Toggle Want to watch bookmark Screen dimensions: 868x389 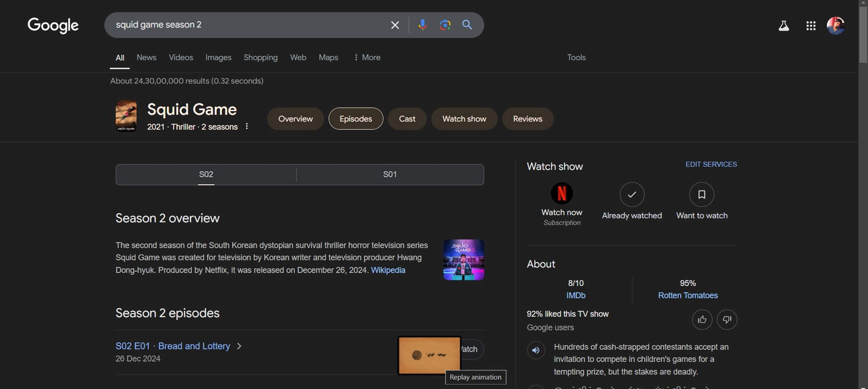[702, 194]
